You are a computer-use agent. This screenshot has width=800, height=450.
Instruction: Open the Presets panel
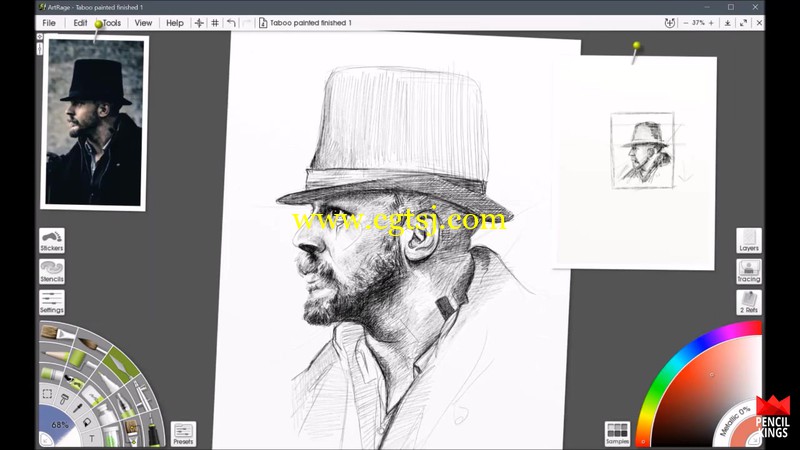click(183, 434)
